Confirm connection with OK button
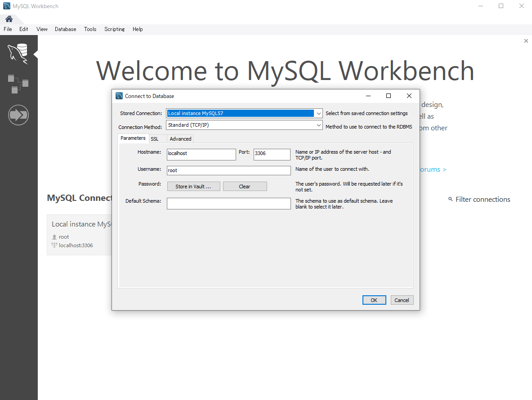The height and width of the screenshot is (400, 532). [x=374, y=300]
